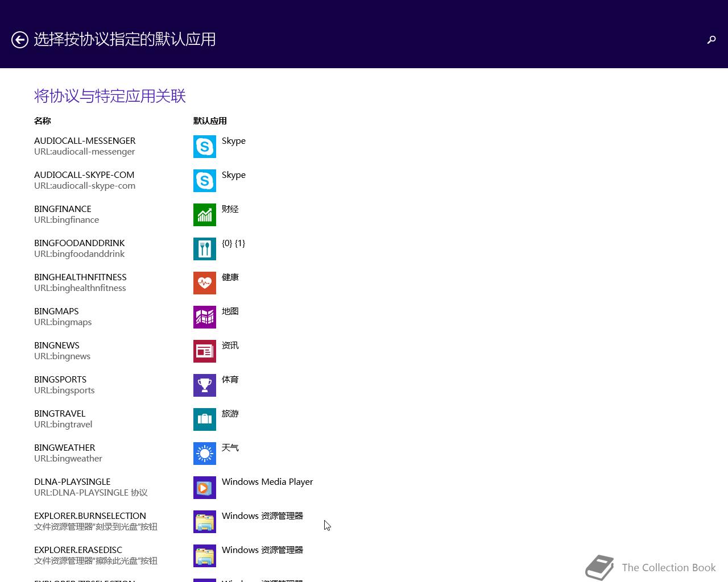Viewport: 728px width, 582px height.
Task: Select the BINGHEALTHNFITNESS protocol name
Action: [x=80, y=277]
